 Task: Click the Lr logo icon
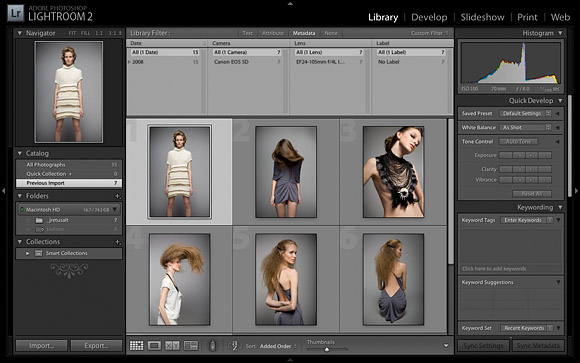coord(16,13)
